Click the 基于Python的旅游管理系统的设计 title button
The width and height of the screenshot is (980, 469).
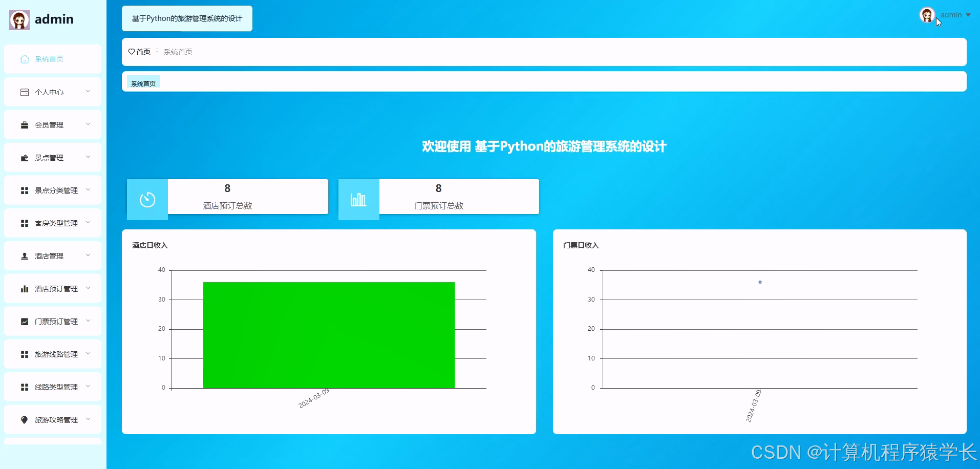pos(187,18)
